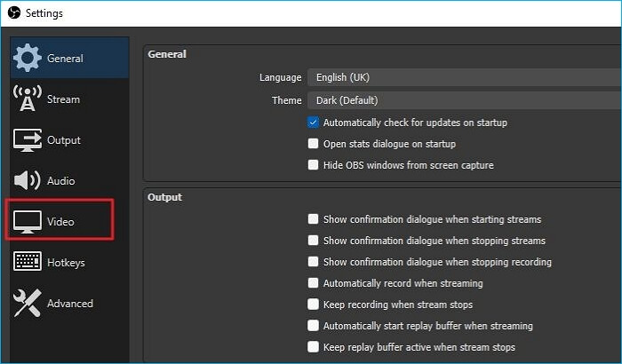Switch to the Advanced settings tab
The image size is (622, 364).
click(69, 303)
